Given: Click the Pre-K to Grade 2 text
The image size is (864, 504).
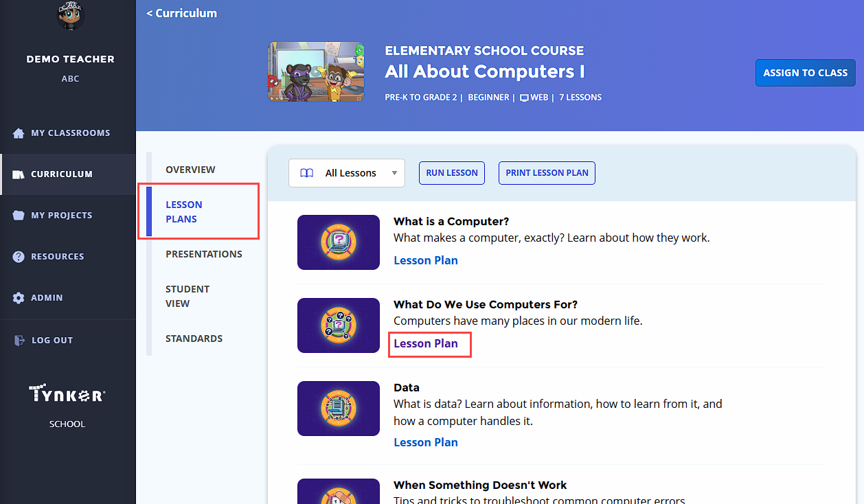Looking at the screenshot, I should [x=421, y=98].
